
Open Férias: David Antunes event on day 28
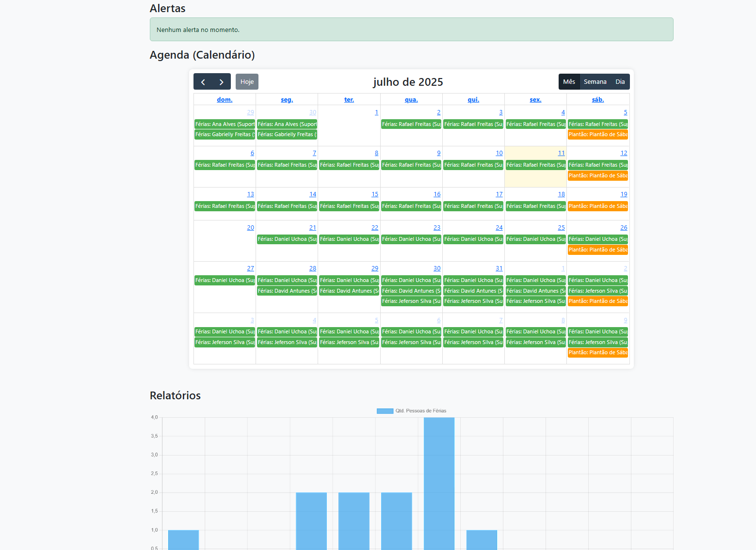(287, 291)
